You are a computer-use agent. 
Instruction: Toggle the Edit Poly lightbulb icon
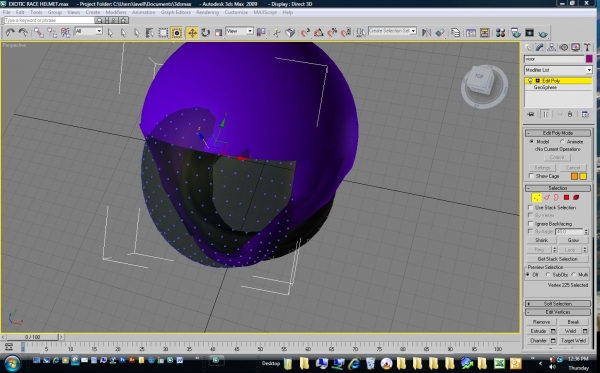click(530, 81)
